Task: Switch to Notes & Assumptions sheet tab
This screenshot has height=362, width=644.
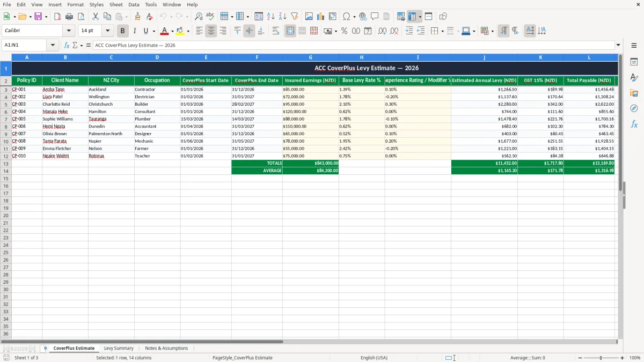Action: [x=166, y=348]
